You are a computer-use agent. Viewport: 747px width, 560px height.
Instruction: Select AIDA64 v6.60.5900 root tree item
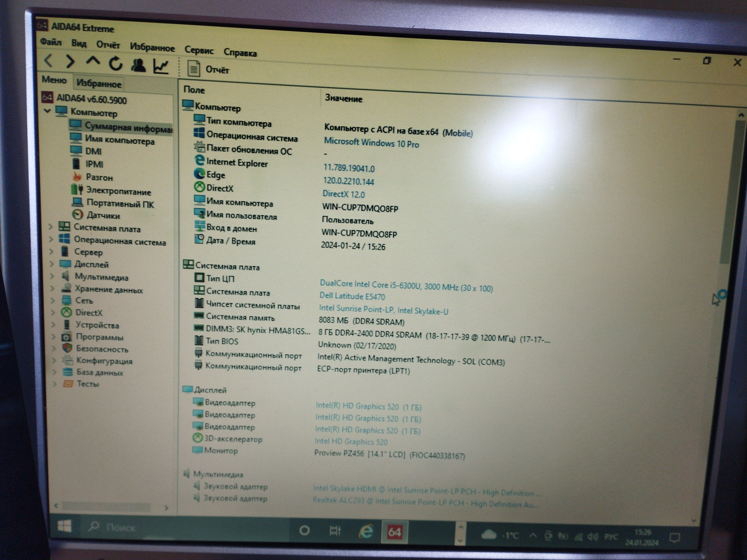pos(84,98)
